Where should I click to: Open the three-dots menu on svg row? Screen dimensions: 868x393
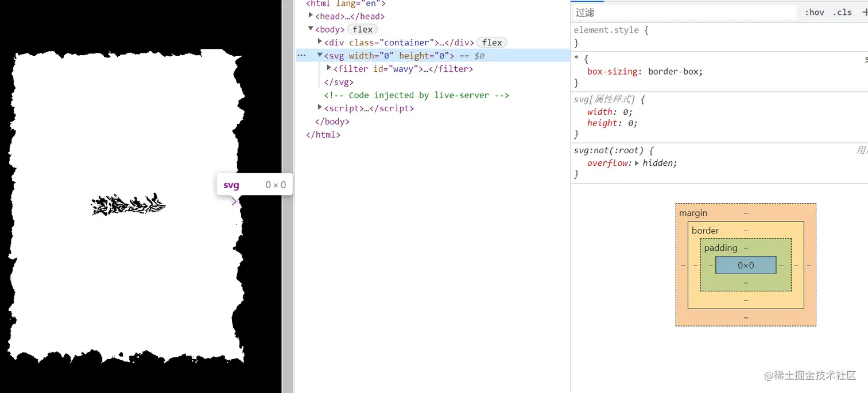pyautogui.click(x=302, y=56)
